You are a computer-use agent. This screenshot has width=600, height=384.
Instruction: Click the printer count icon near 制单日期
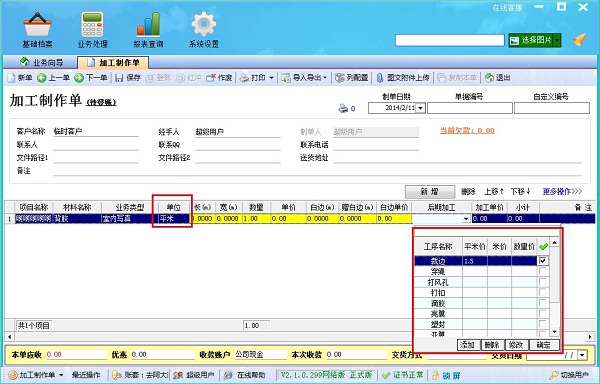343,109
